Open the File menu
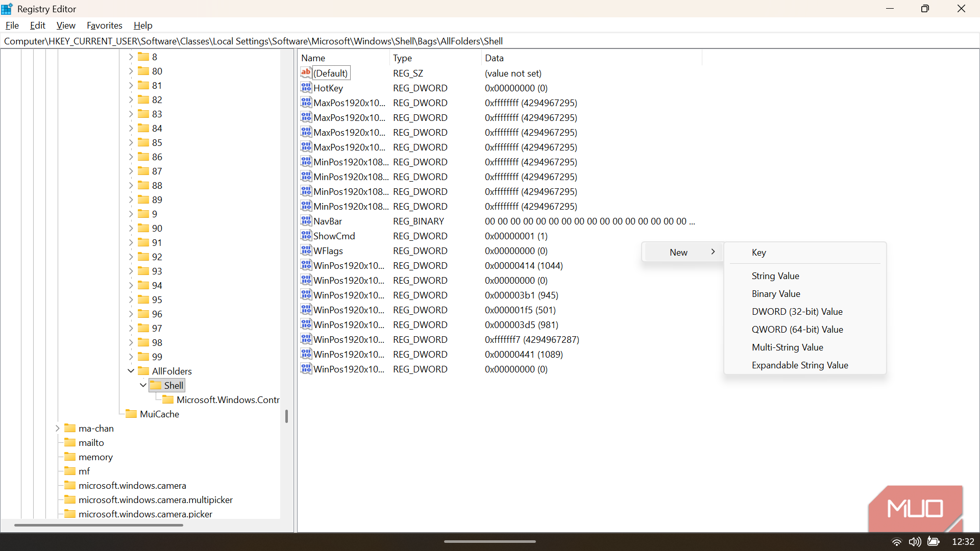Viewport: 980px width, 551px height. coord(12,26)
